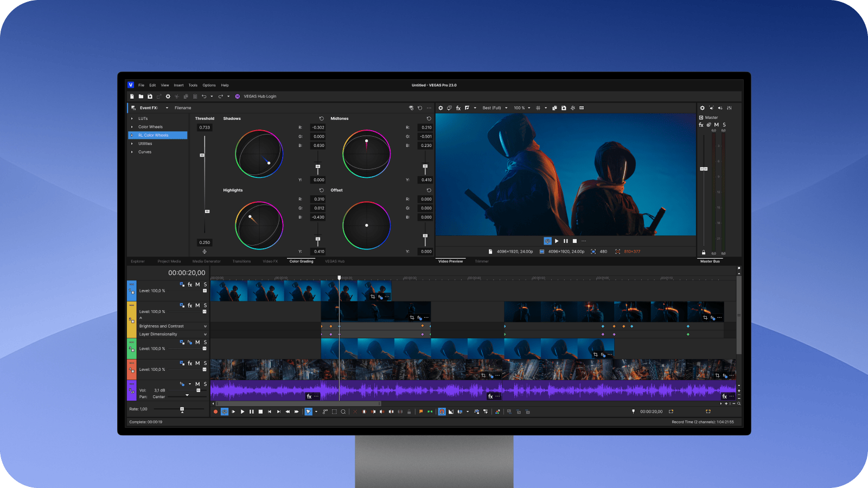Viewport: 868px width, 488px height.
Task: Click the purple VEGAS Hub icon
Action: 238,97
